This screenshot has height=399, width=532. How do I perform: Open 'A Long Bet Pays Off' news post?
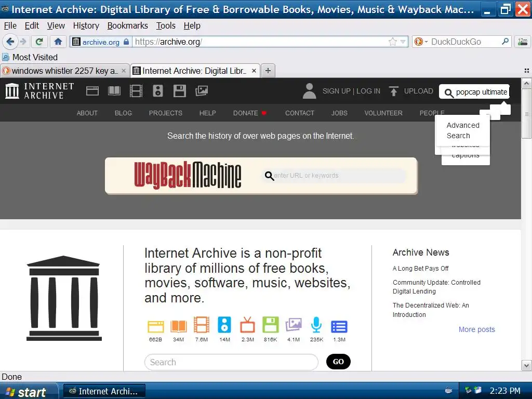pyautogui.click(x=420, y=269)
